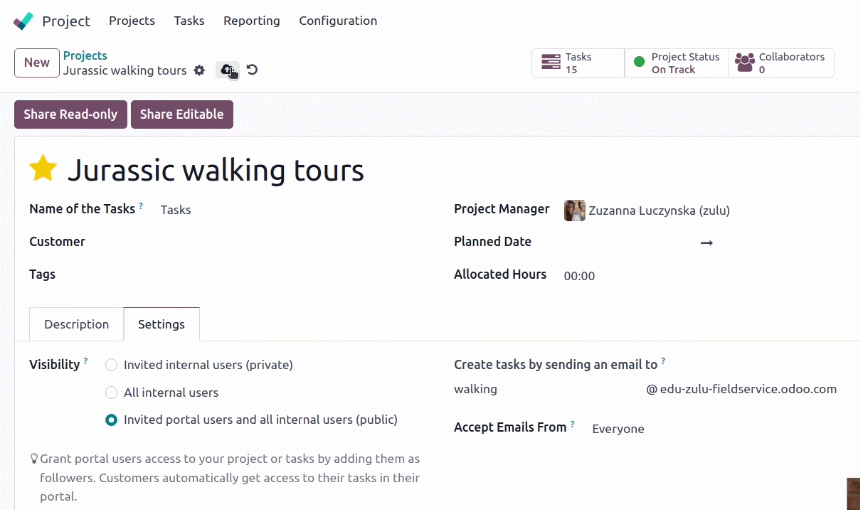Click the walking email alias input field
The height and width of the screenshot is (510, 860).
click(x=546, y=389)
